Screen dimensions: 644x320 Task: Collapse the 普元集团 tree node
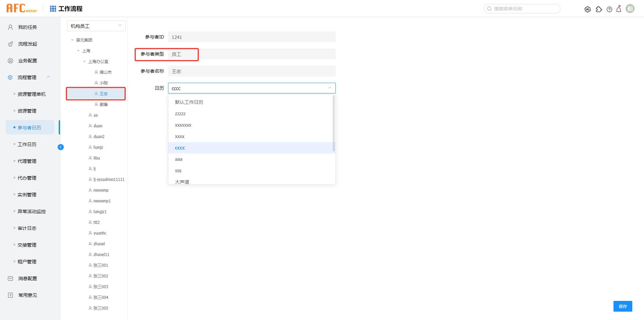click(x=72, y=40)
